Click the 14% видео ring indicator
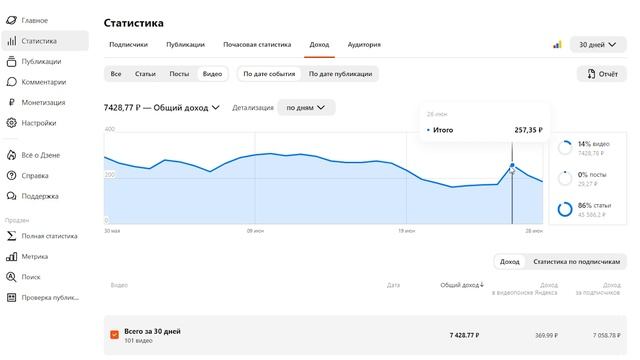This screenshot has width=640, height=360. pyautogui.click(x=565, y=147)
